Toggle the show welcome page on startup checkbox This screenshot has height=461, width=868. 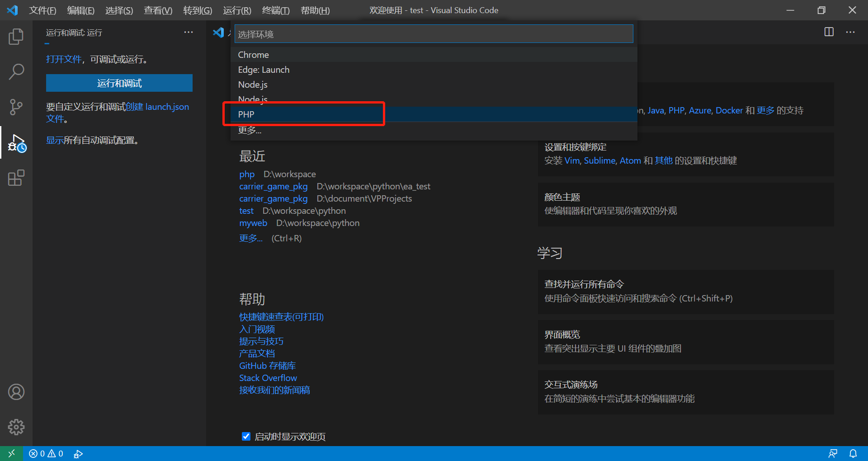(x=246, y=436)
